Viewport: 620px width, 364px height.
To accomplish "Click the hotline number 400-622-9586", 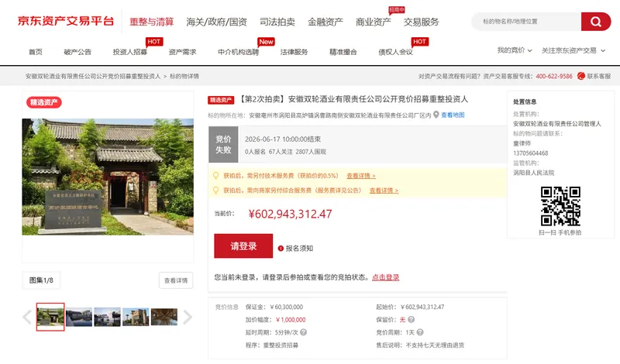I will (x=554, y=76).
